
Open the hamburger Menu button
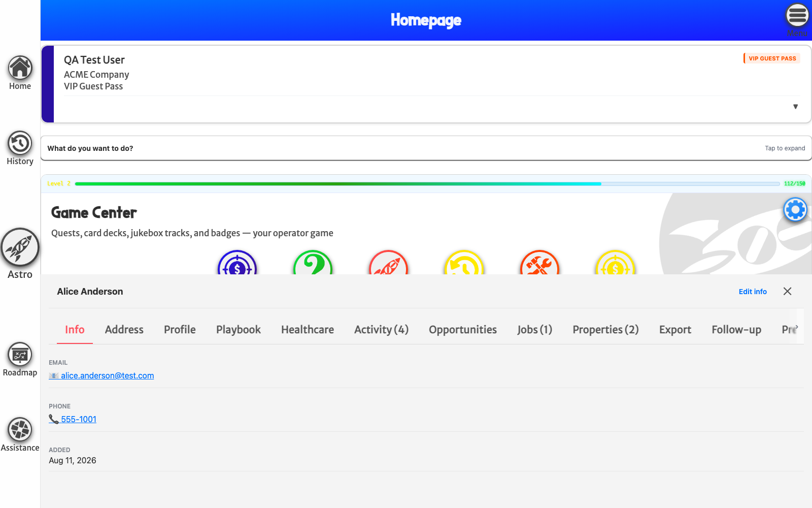(x=797, y=19)
